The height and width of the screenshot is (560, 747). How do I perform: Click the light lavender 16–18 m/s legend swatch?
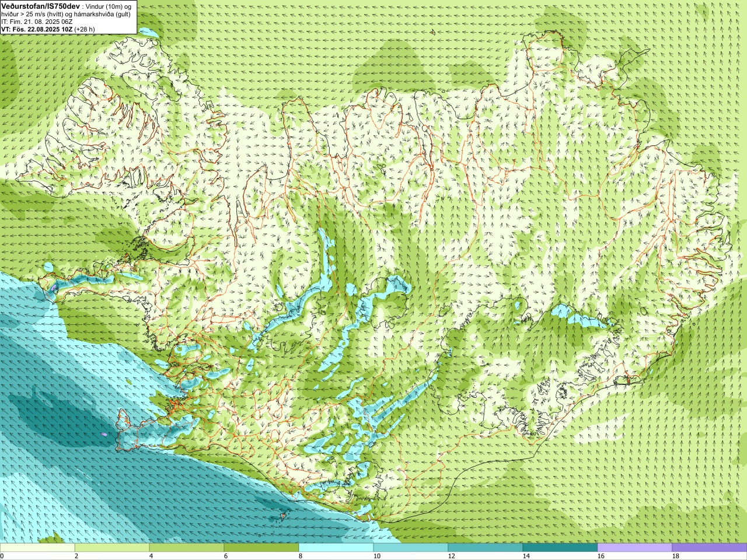635,548
